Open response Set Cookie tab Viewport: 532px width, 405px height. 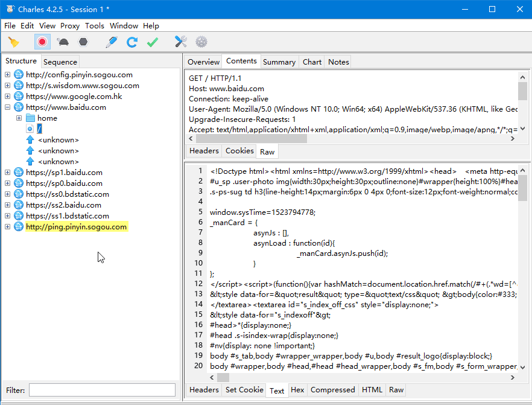[x=244, y=390]
